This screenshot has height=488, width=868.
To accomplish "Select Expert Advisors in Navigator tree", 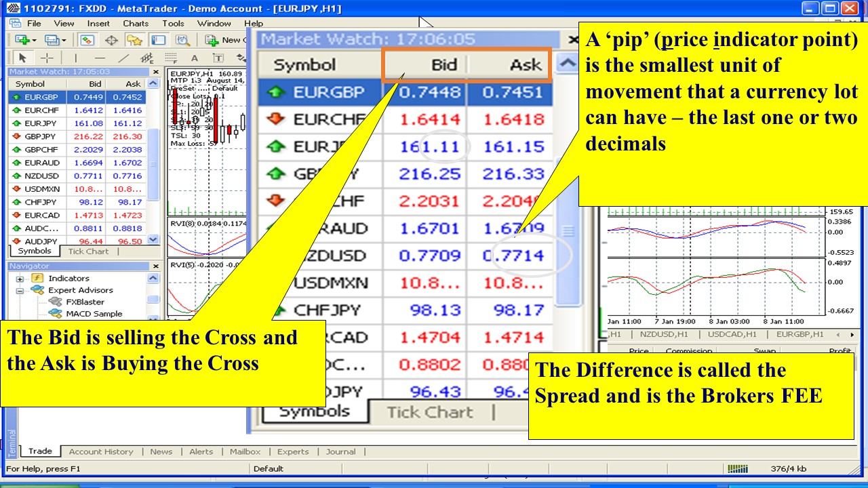I will point(81,290).
